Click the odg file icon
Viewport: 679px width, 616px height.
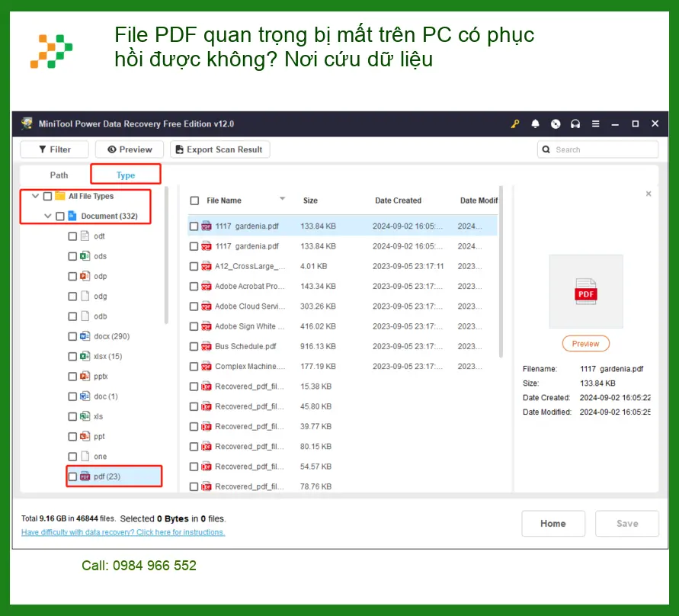coord(85,296)
